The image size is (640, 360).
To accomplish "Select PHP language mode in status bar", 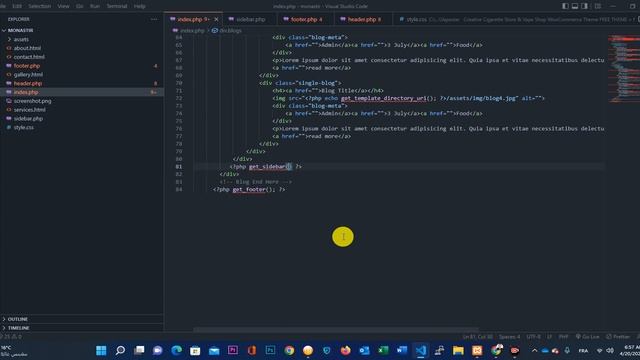I will pyautogui.click(x=563, y=337).
